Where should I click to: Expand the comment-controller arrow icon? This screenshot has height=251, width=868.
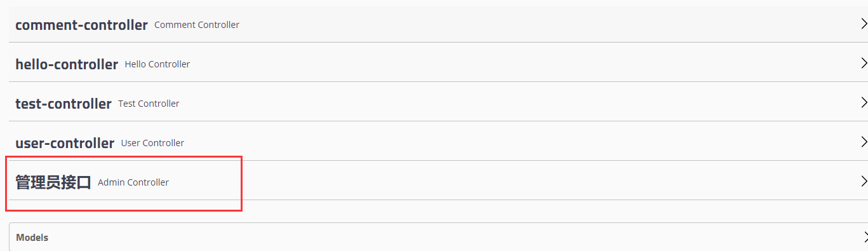pyautogui.click(x=864, y=24)
